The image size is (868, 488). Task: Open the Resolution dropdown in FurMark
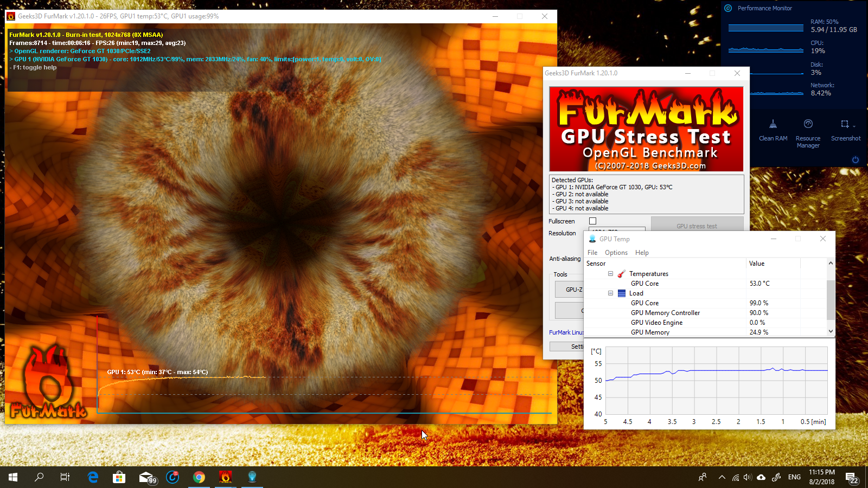click(x=617, y=229)
